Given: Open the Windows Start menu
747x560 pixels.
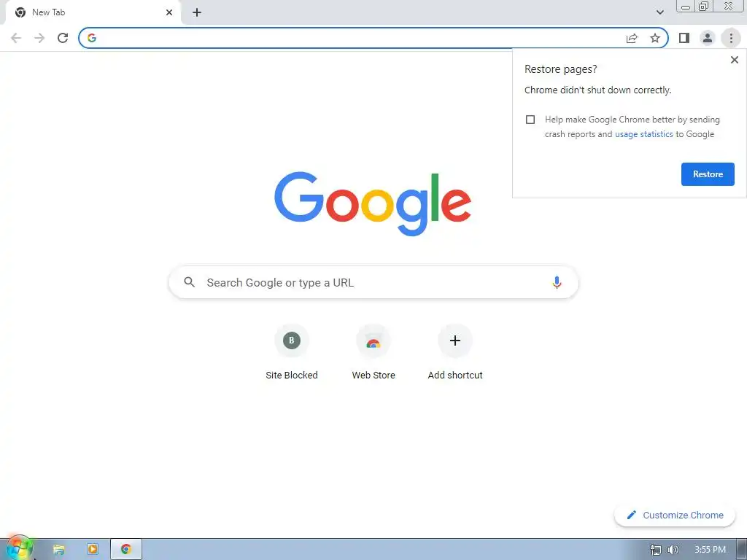Looking at the screenshot, I should click(x=18, y=548).
